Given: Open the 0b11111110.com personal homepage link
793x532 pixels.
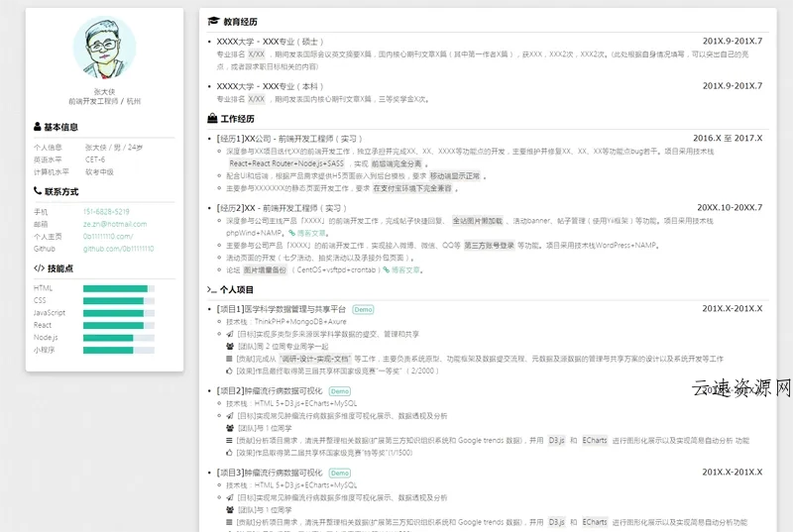Looking at the screenshot, I should tap(108, 237).
